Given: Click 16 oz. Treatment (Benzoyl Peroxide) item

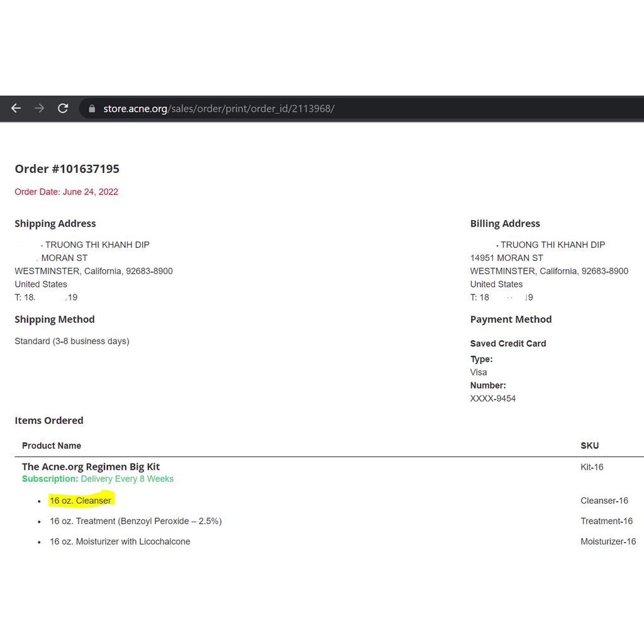Looking at the screenshot, I should (136, 521).
